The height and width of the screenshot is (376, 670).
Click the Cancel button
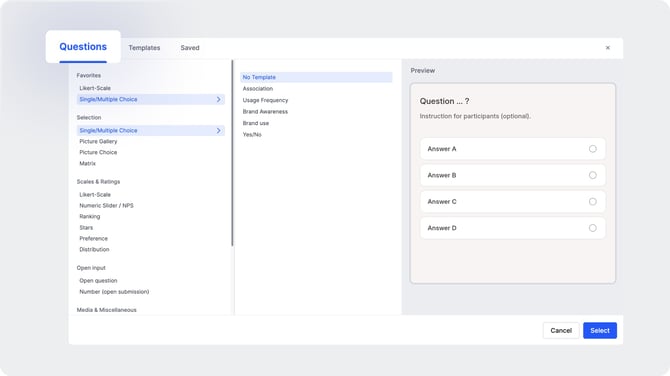click(561, 330)
